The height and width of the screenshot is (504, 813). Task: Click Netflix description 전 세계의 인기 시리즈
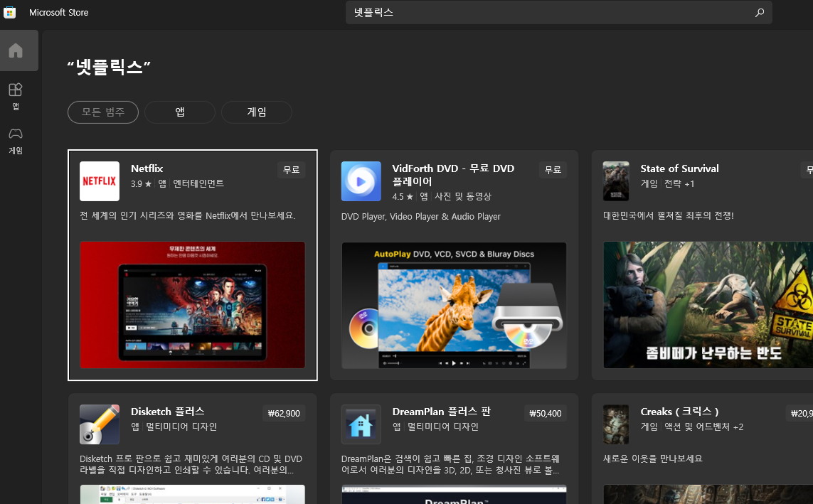click(187, 215)
